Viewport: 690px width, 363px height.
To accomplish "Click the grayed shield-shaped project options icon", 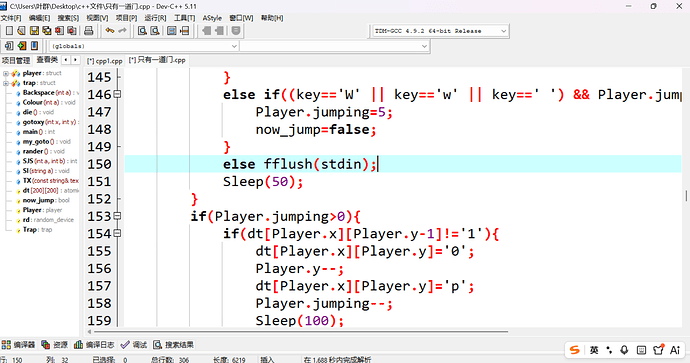I will tap(236, 30).
